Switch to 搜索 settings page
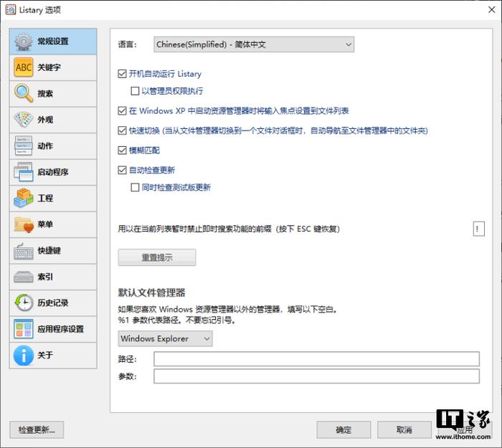The width and height of the screenshot is (502, 448). [x=53, y=94]
